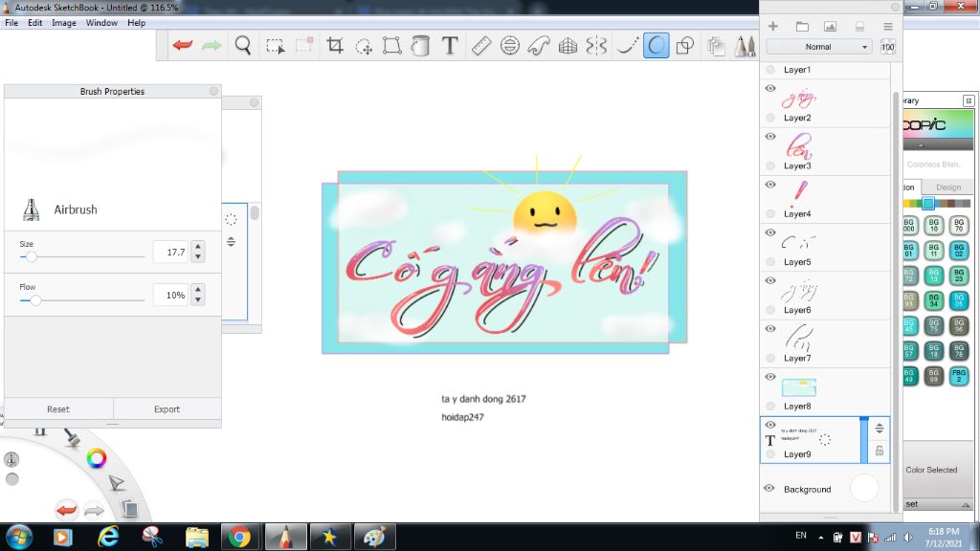Select the BG 10 Copic color

click(934, 225)
